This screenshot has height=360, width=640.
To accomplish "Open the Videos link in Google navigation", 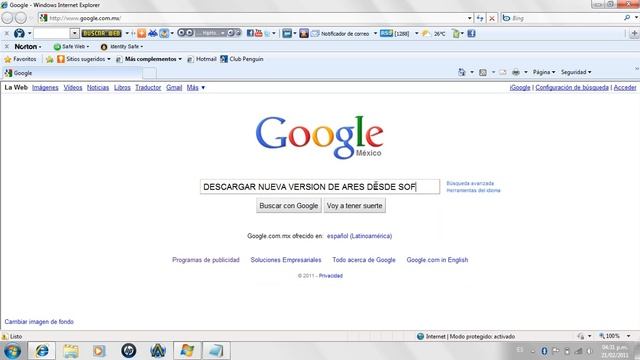I will pos(73,87).
